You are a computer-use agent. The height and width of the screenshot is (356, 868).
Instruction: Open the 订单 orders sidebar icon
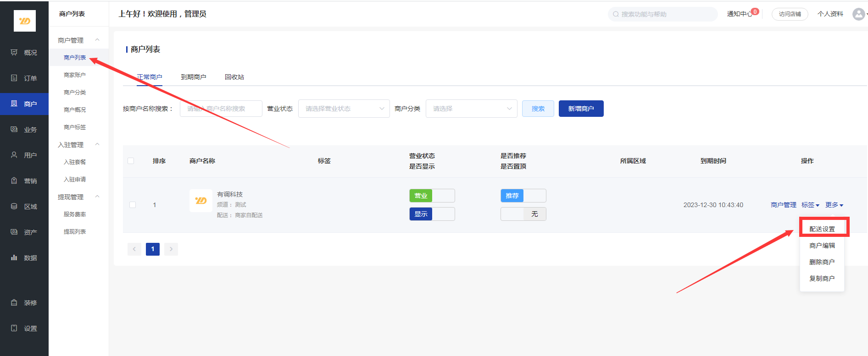(14, 78)
